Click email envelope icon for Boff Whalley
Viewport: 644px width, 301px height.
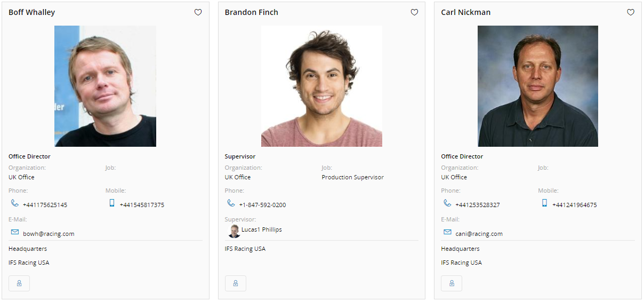coord(15,233)
